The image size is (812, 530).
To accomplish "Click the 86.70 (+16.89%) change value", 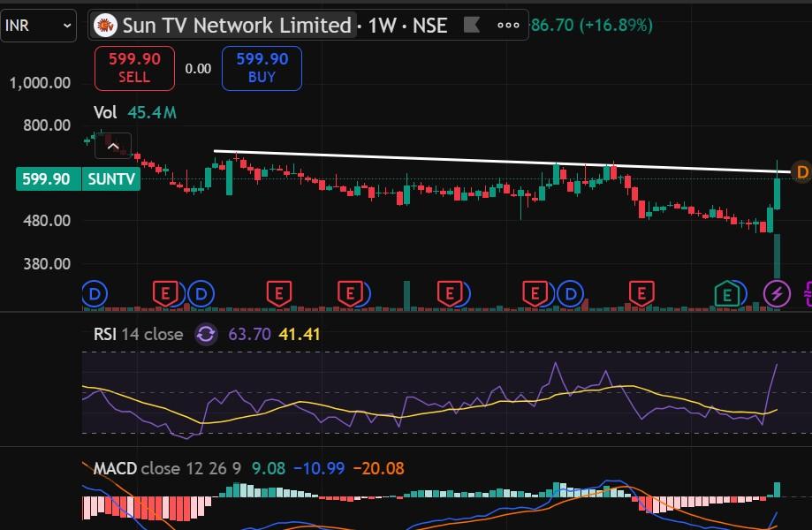I will 592,25.
